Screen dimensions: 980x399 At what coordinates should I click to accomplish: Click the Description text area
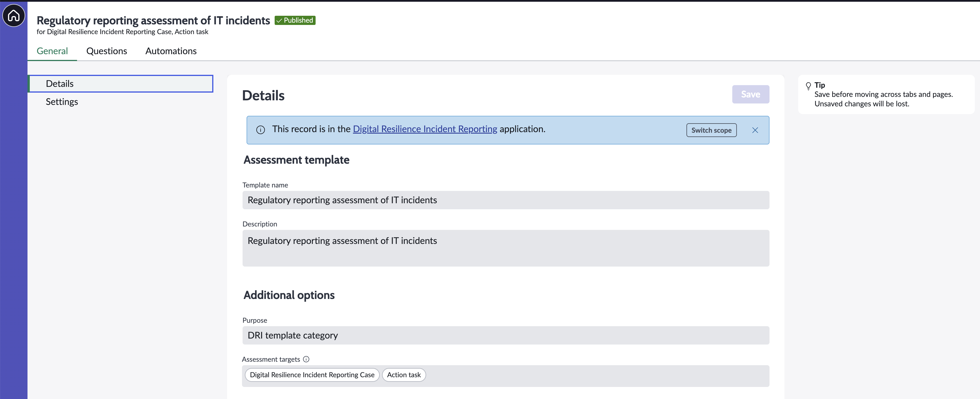tap(505, 248)
